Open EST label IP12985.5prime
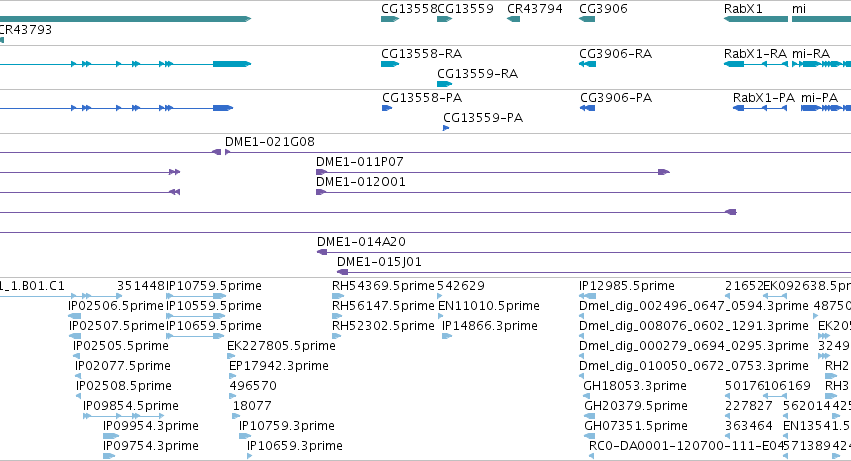 (627, 286)
